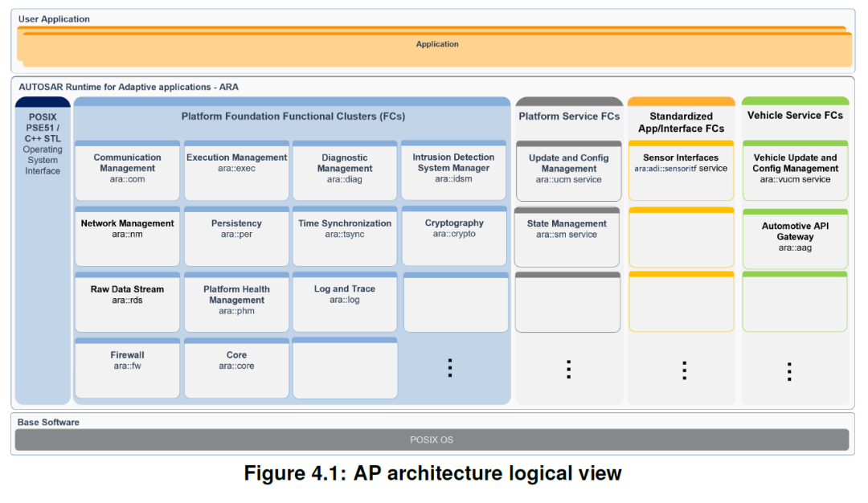Select the Cryptography ara::crypto box
Screen dimensions: 868x503
point(454,235)
